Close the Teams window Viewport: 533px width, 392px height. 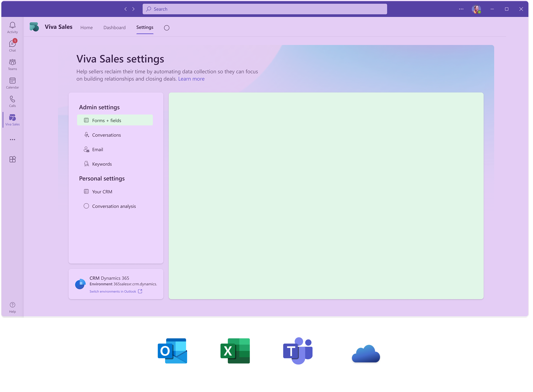521,9
